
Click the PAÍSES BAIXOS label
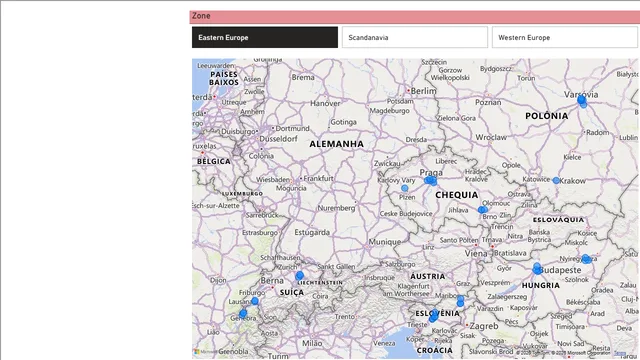coord(224,78)
